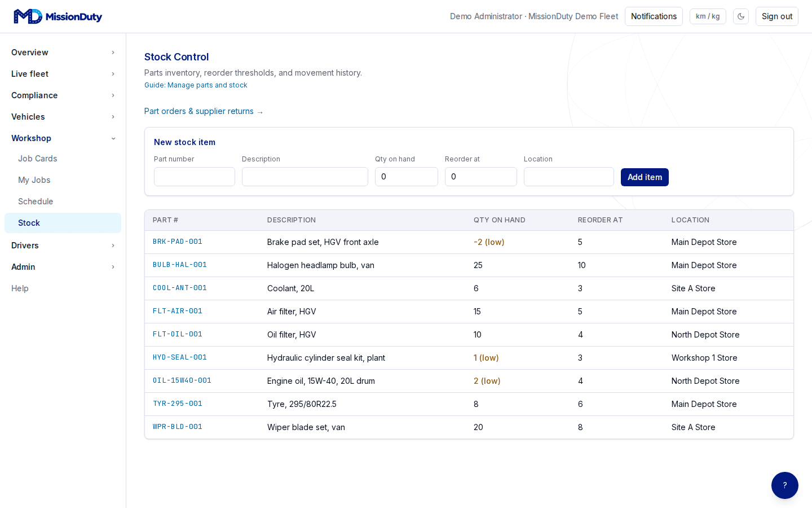Click "Workshop 1 Store" location
The height and width of the screenshot is (508, 812).
tap(704, 358)
